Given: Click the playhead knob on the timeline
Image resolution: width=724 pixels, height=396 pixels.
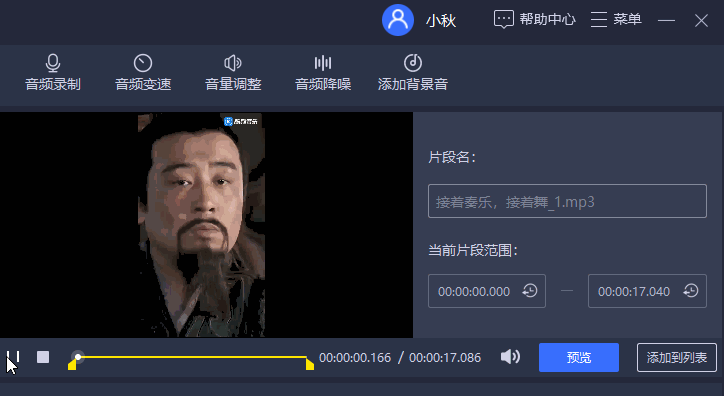Looking at the screenshot, I should coord(78,357).
